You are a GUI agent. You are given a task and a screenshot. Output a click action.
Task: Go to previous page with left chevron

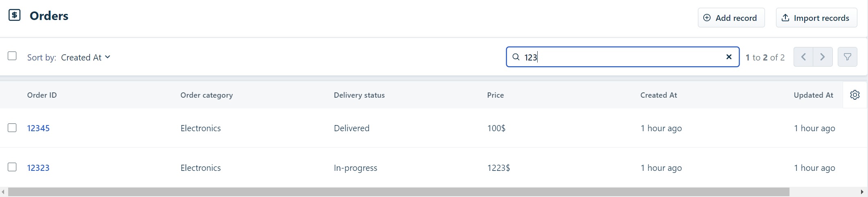(x=803, y=57)
